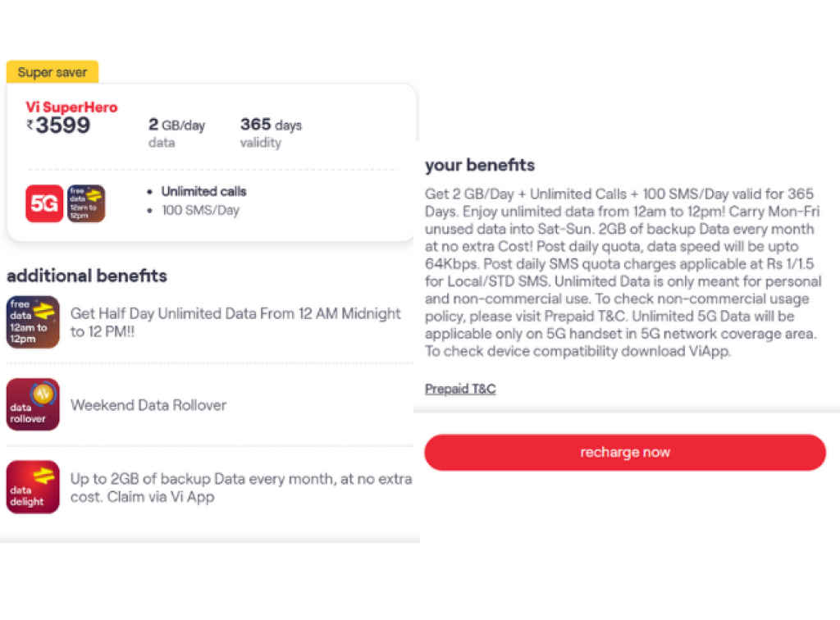Viewport: 840px width, 620px height.
Task: Switch to the additional benefits section
Action: tap(86, 276)
